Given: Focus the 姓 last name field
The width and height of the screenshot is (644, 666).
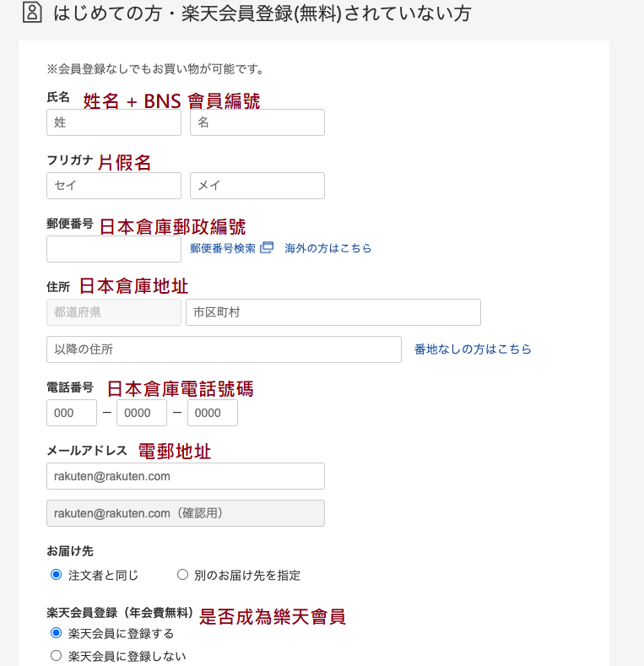Looking at the screenshot, I should [x=114, y=122].
